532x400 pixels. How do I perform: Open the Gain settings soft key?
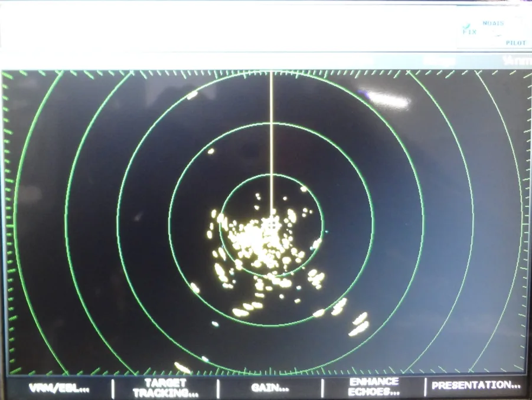(x=270, y=388)
